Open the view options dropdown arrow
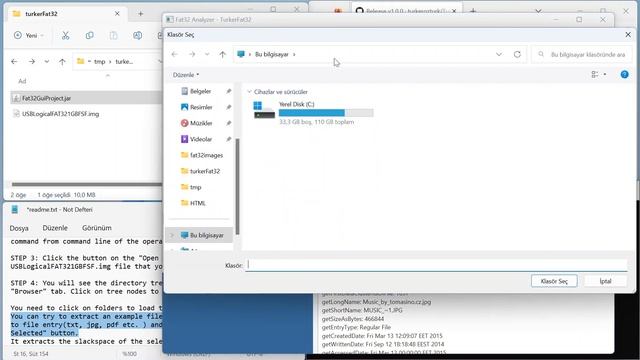640x360 pixels. (605, 74)
